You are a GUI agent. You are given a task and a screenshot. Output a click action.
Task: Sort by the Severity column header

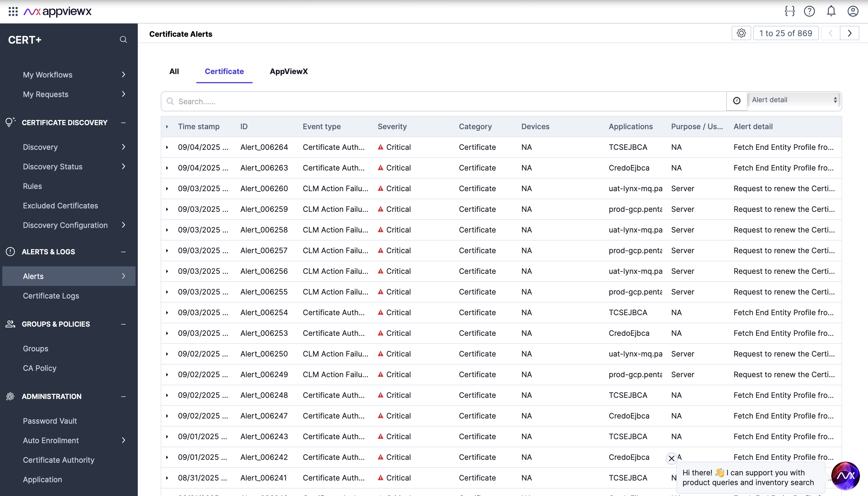[x=392, y=126]
